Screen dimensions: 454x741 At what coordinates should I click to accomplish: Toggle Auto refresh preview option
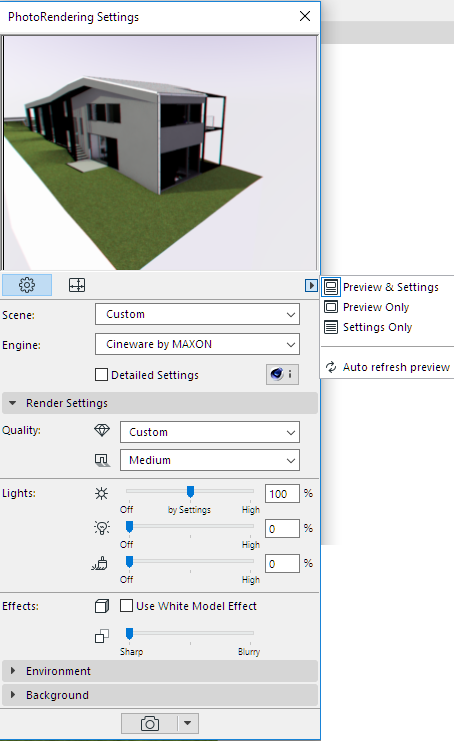click(387, 367)
